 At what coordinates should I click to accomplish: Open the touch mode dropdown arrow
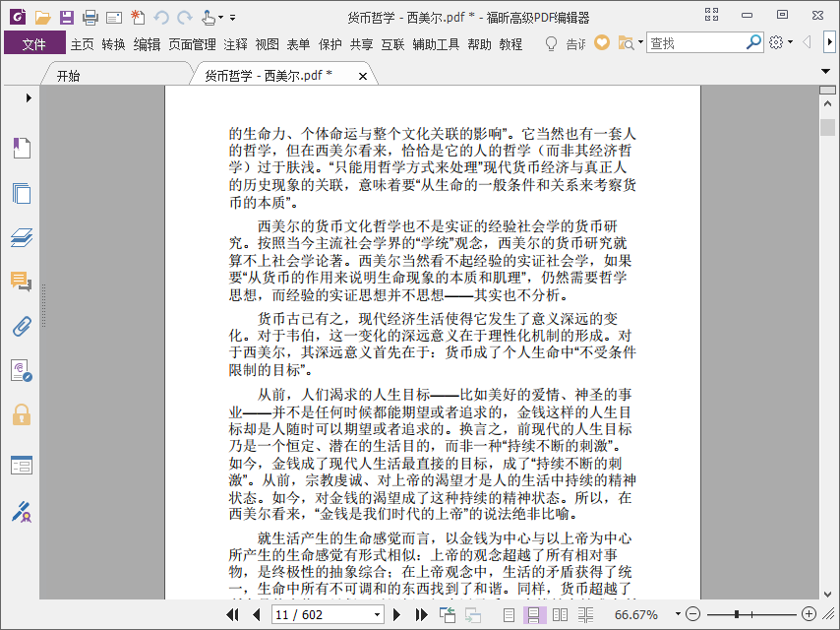[220, 18]
